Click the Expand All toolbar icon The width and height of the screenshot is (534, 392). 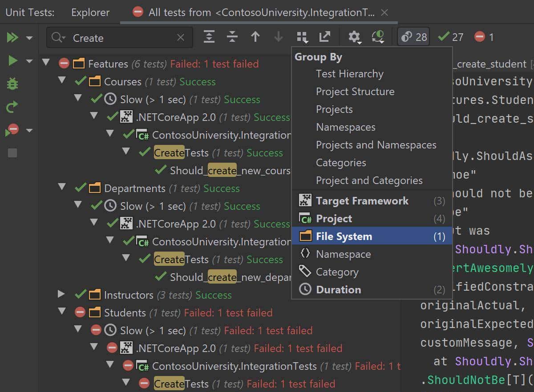click(209, 37)
